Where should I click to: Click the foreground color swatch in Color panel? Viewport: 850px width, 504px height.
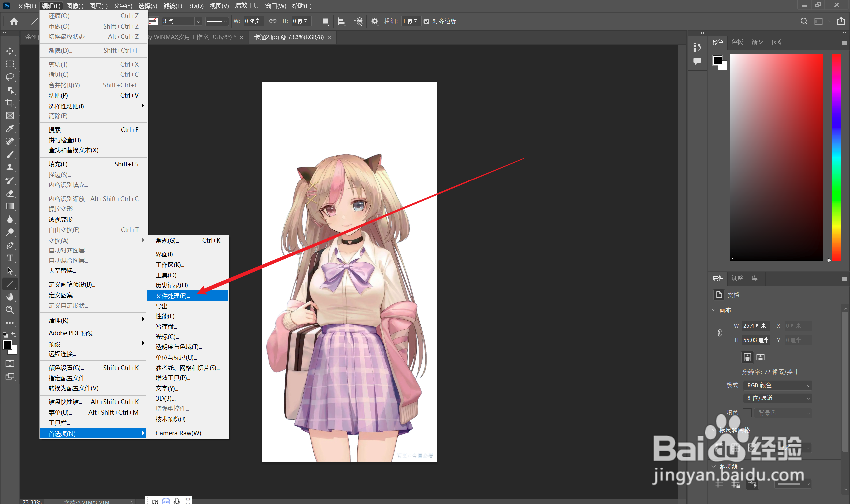click(718, 61)
